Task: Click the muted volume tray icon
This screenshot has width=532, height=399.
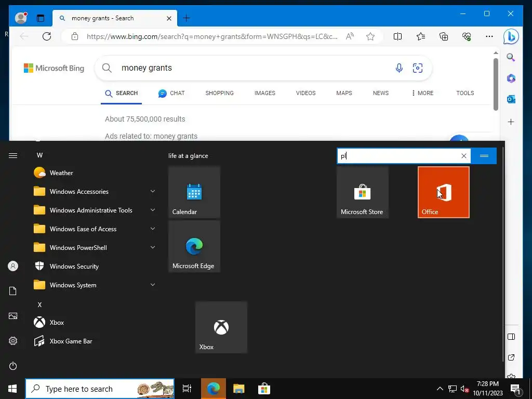Action: [464, 389]
